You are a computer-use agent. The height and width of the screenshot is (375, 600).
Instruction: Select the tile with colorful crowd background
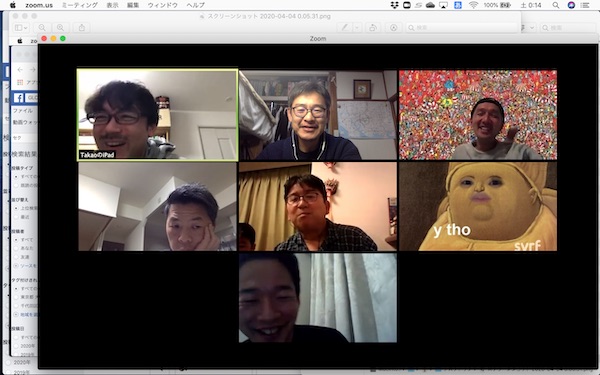click(x=478, y=115)
